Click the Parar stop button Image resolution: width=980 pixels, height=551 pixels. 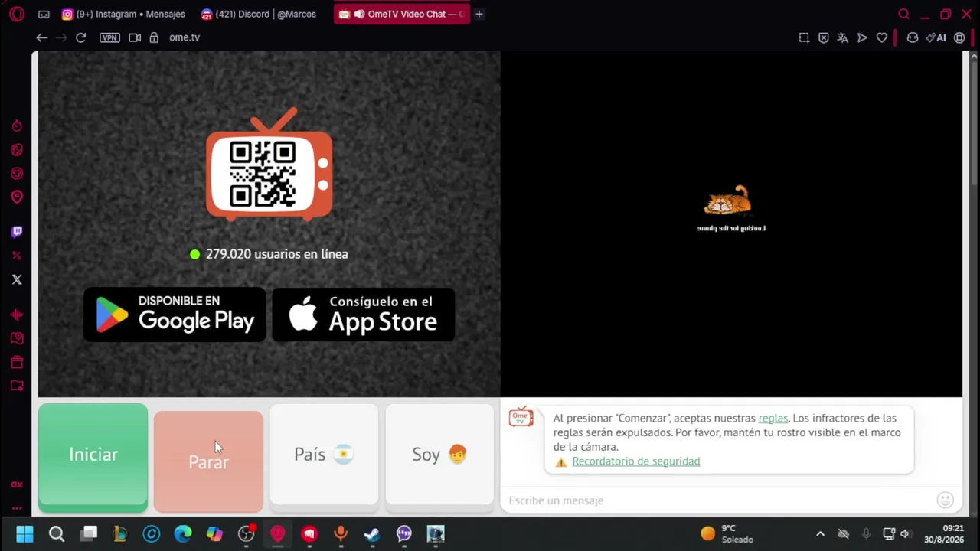208,461
